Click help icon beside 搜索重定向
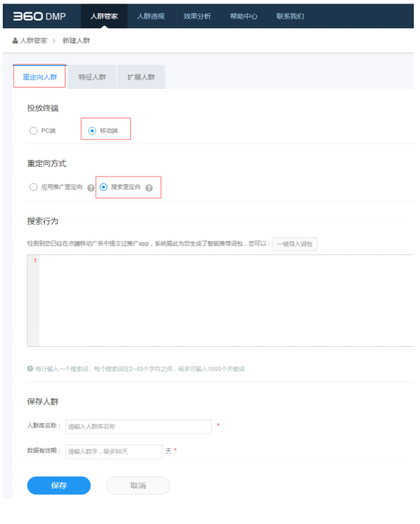 (x=148, y=188)
